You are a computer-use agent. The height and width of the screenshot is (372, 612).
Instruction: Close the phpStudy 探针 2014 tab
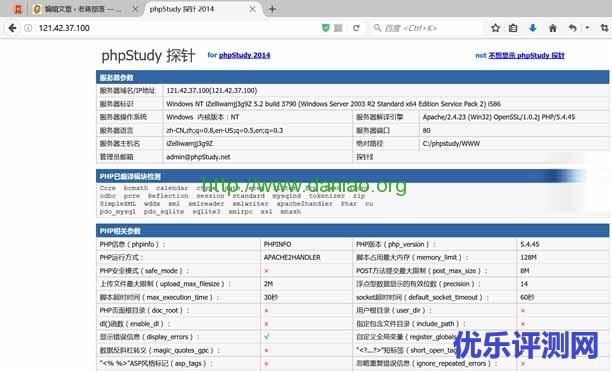[253, 9]
